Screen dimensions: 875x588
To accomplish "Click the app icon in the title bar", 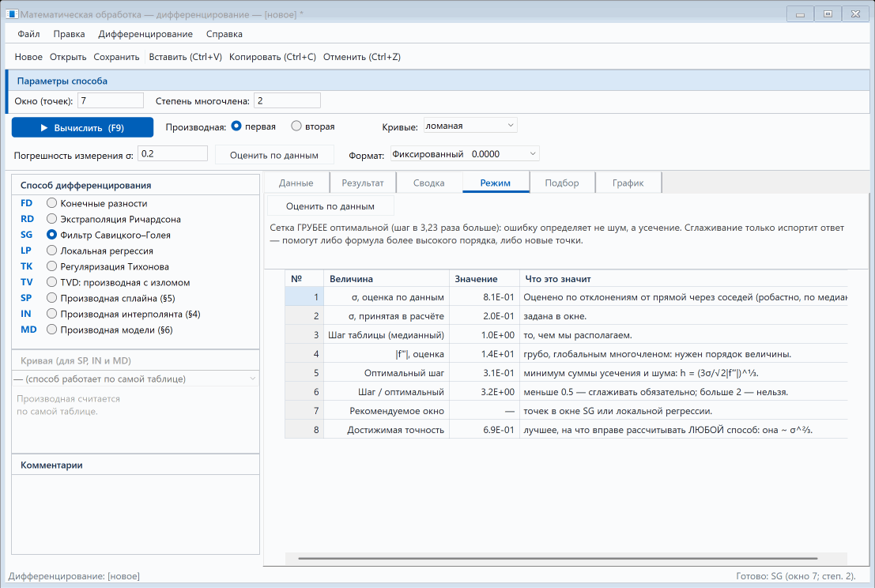I will coord(12,14).
